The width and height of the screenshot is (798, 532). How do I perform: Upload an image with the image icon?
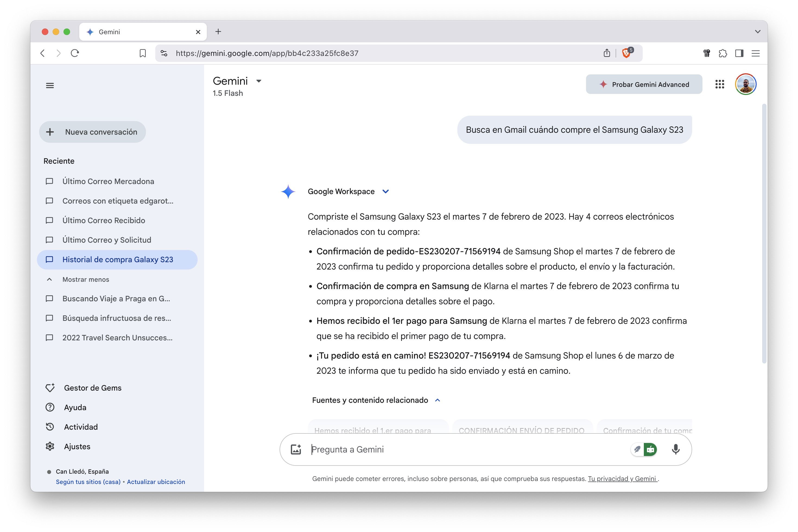pos(296,449)
